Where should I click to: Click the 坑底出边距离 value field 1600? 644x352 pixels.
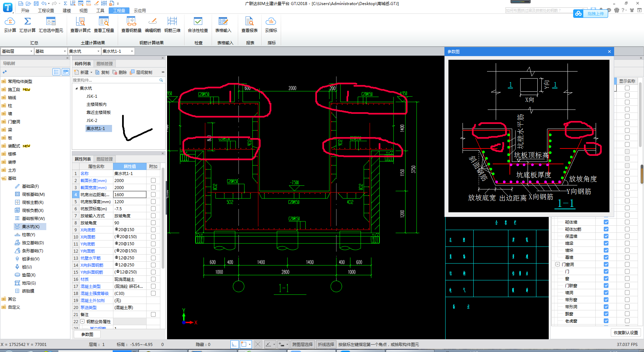(x=130, y=194)
